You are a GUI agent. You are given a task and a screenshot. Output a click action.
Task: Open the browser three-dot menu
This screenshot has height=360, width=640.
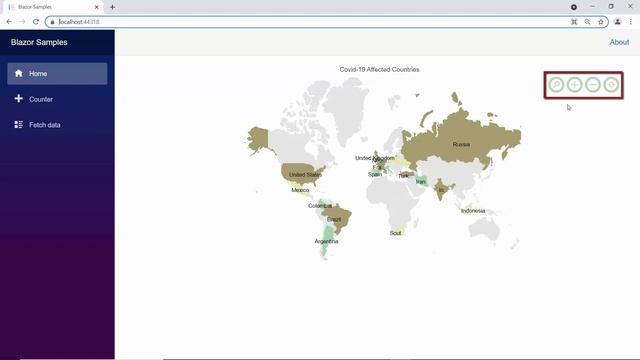tap(631, 22)
